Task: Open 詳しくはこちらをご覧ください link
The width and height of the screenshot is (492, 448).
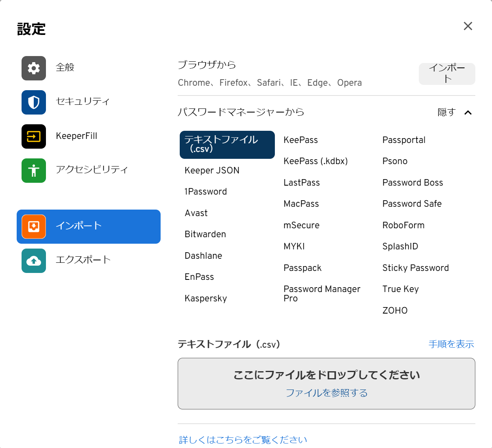Action: (x=243, y=440)
